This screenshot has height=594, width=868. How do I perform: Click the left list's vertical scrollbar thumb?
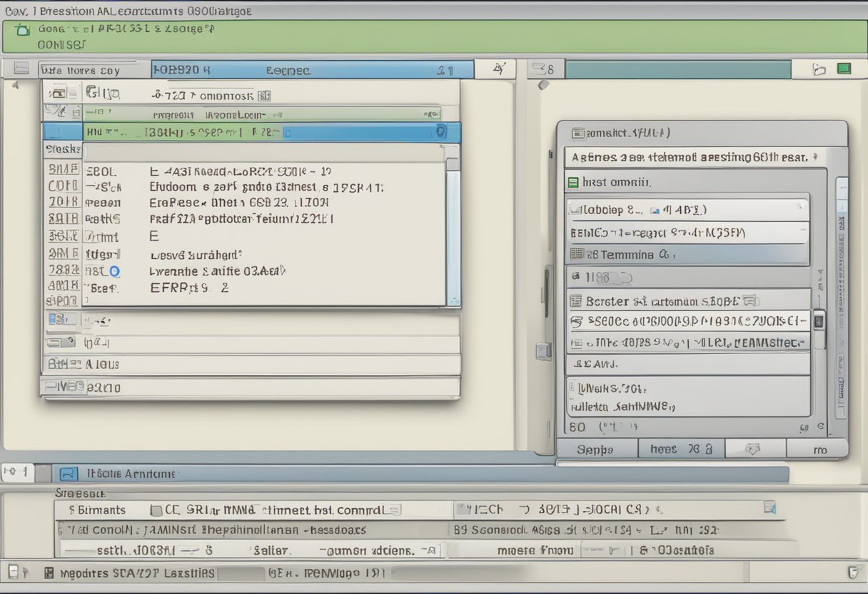(x=453, y=164)
